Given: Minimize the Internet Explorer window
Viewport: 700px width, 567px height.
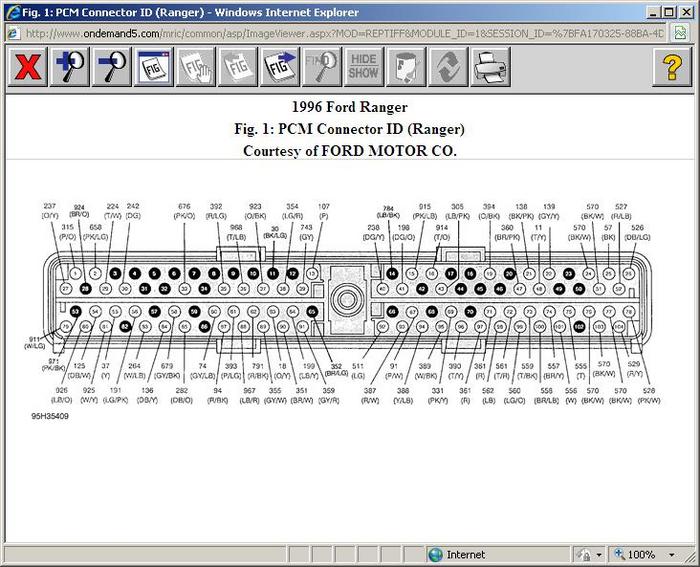Looking at the screenshot, I should click(x=654, y=13).
